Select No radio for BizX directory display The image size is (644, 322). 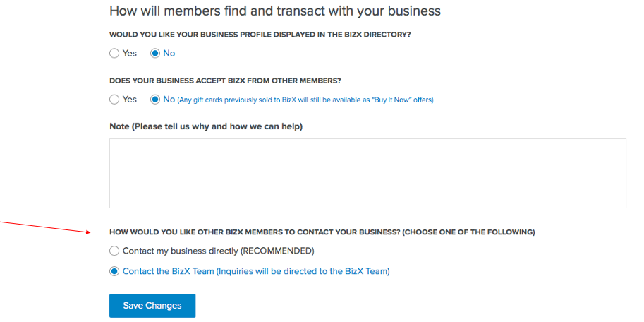pyautogui.click(x=155, y=54)
